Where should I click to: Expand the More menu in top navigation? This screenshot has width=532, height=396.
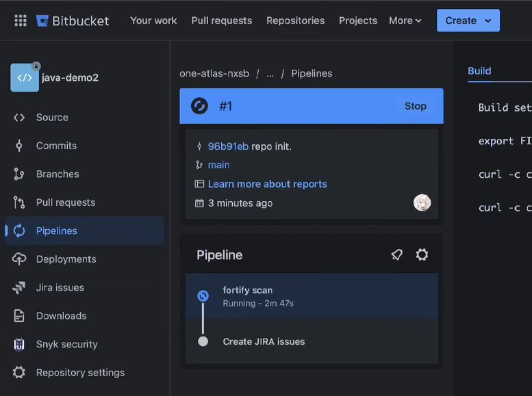[x=405, y=21]
